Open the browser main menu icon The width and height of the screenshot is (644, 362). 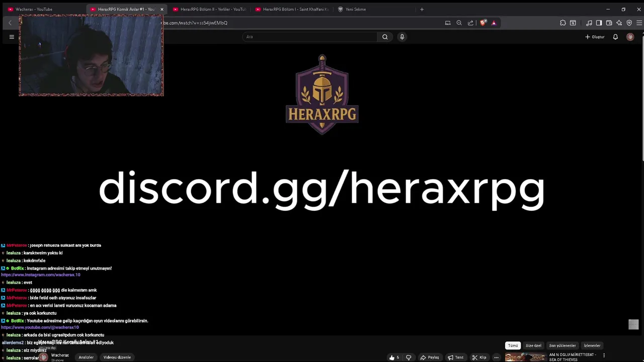pos(639,23)
